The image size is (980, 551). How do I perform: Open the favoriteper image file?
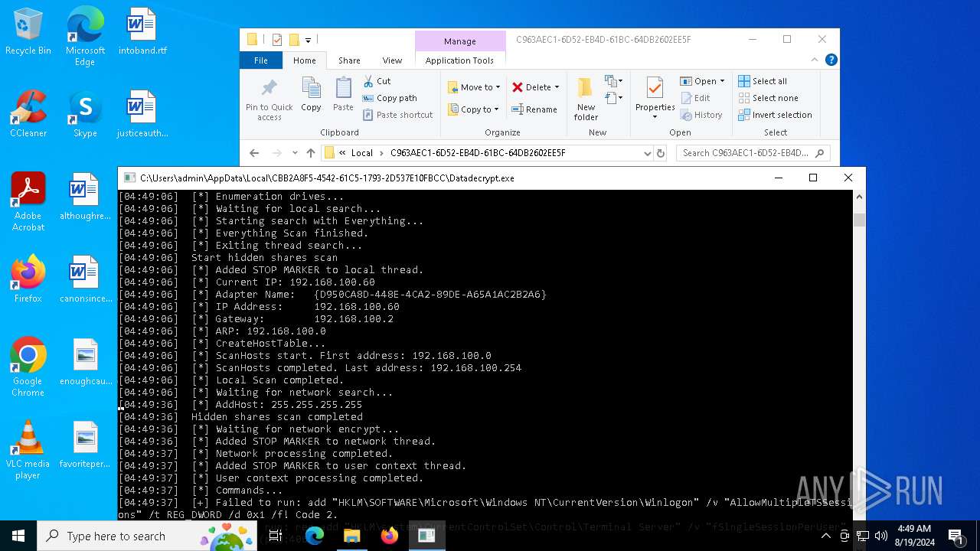85,445
